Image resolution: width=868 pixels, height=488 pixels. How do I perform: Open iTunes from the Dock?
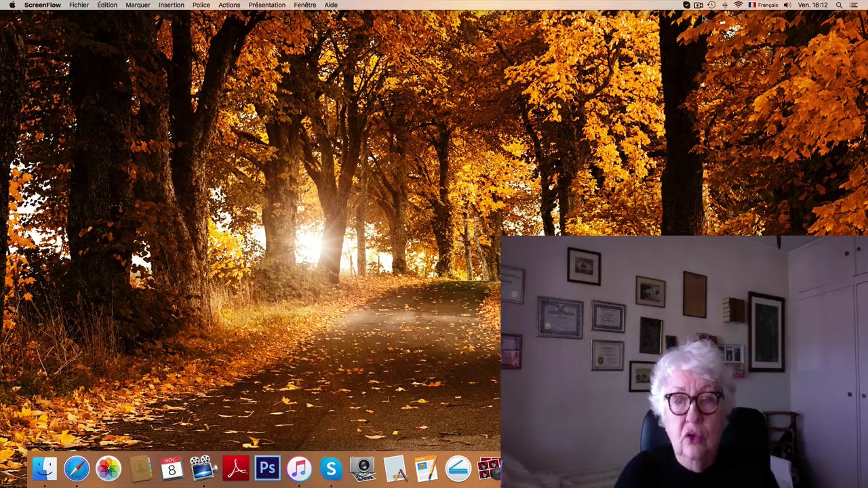[x=299, y=468]
